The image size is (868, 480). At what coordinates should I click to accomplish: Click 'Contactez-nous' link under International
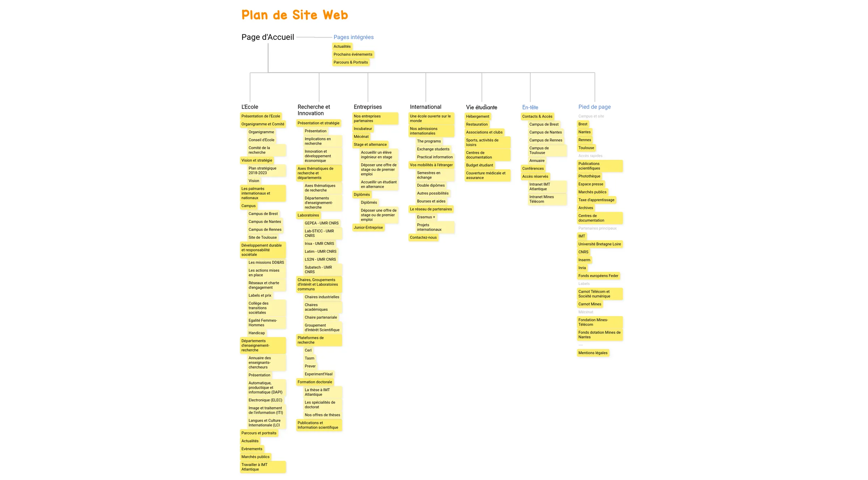tap(424, 237)
